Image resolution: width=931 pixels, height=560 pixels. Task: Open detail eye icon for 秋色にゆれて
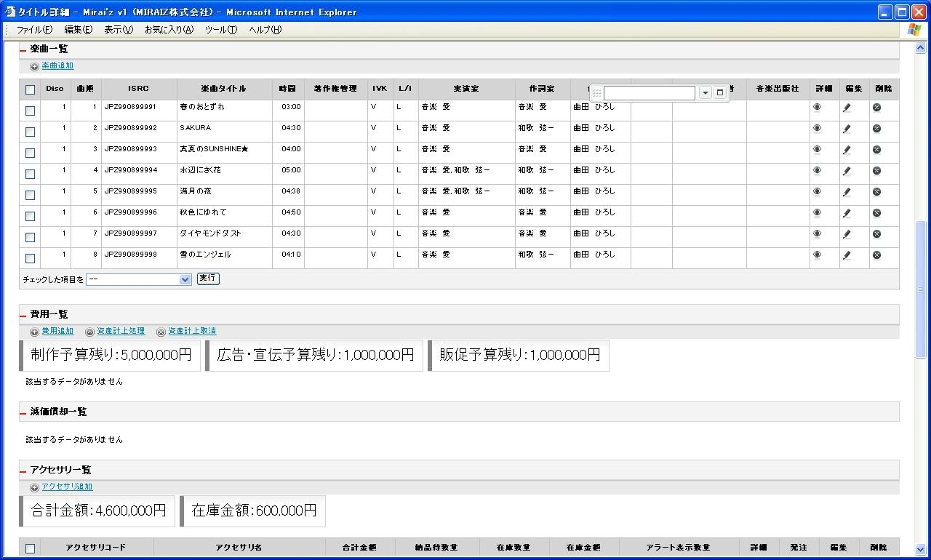coord(817,213)
